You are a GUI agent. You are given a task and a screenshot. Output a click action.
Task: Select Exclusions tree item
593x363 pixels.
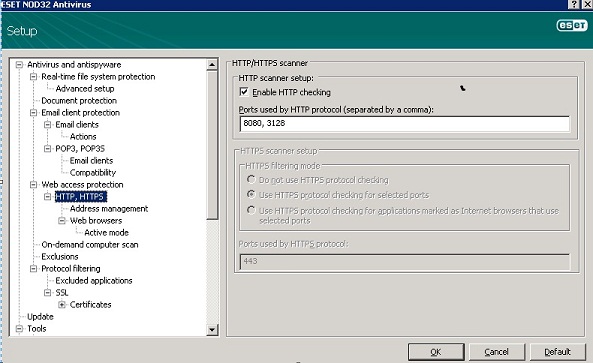pos(60,257)
